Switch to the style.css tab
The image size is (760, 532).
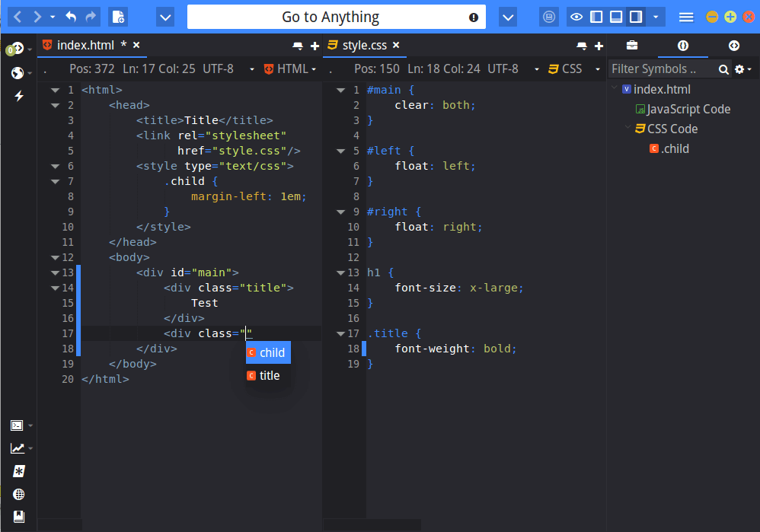[365, 45]
